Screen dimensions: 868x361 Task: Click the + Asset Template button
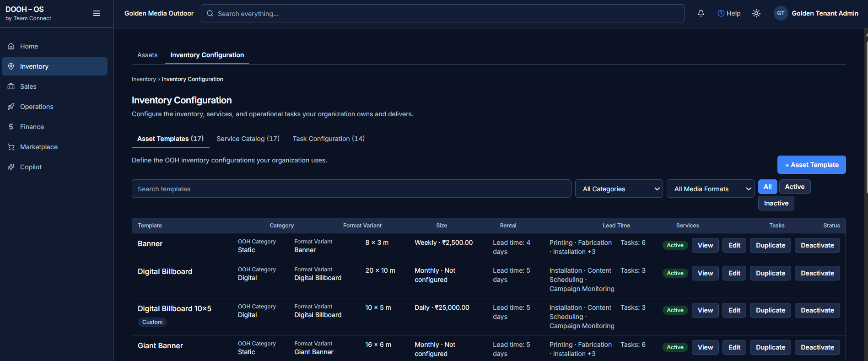coord(811,165)
